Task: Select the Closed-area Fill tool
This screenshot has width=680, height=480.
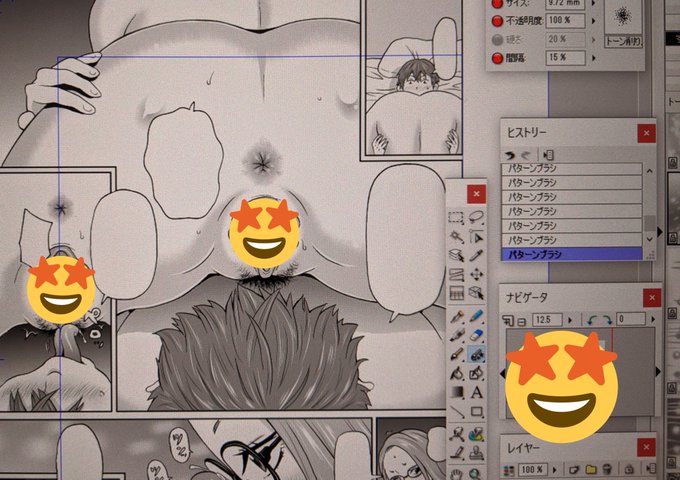Action: pos(476,373)
